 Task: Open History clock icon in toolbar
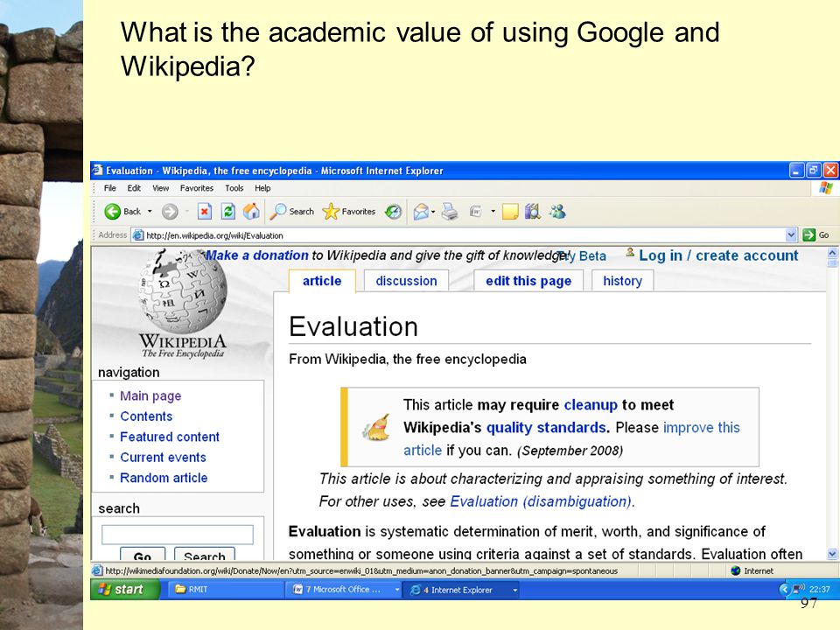pyautogui.click(x=393, y=212)
